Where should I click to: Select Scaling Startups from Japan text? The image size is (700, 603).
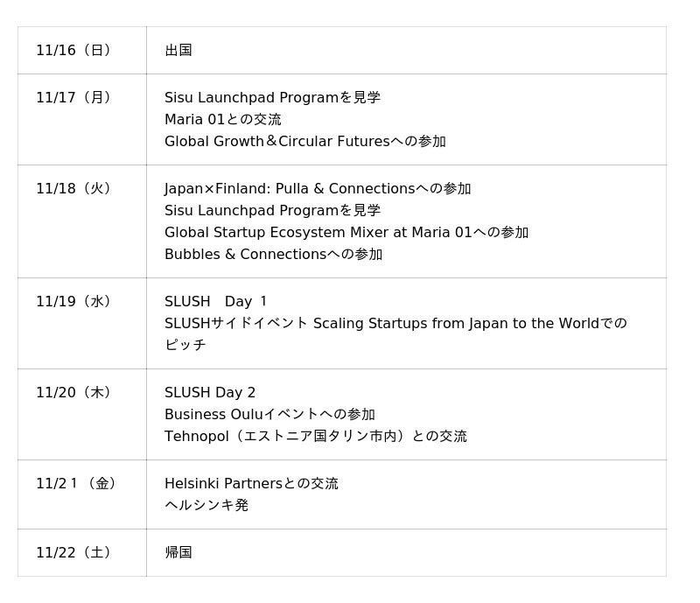click(411, 324)
